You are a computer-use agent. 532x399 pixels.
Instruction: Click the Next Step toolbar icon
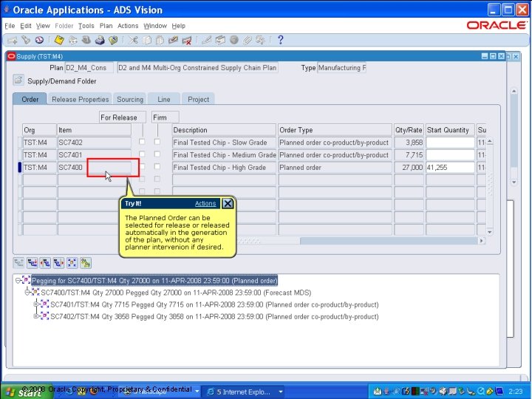click(x=73, y=40)
